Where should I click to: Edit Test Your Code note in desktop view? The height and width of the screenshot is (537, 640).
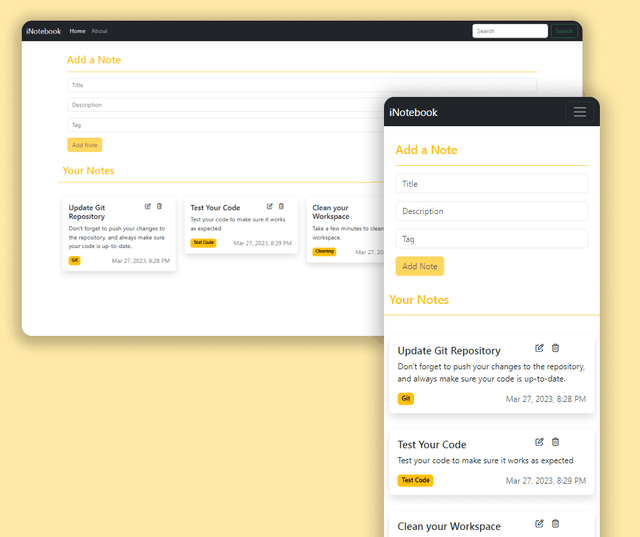(x=269, y=206)
